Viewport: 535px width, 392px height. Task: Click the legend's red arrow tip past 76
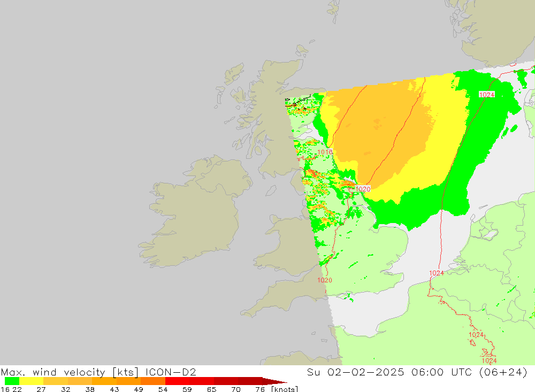[275, 381]
